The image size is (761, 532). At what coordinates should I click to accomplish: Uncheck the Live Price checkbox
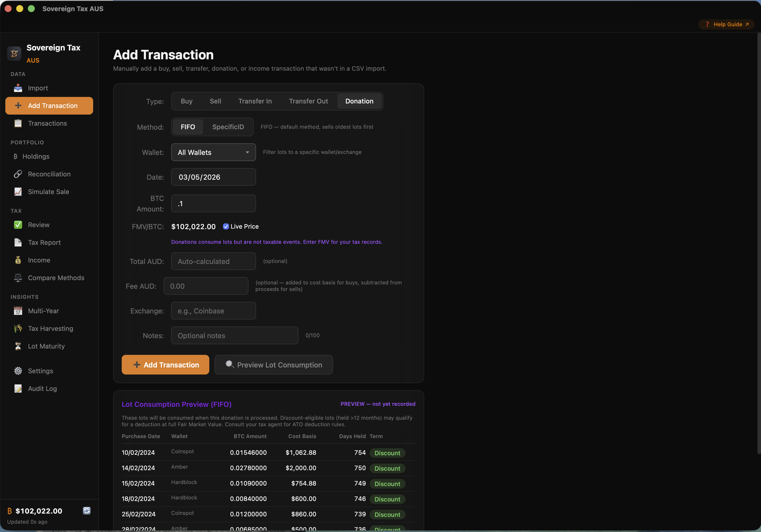click(226, 226)
